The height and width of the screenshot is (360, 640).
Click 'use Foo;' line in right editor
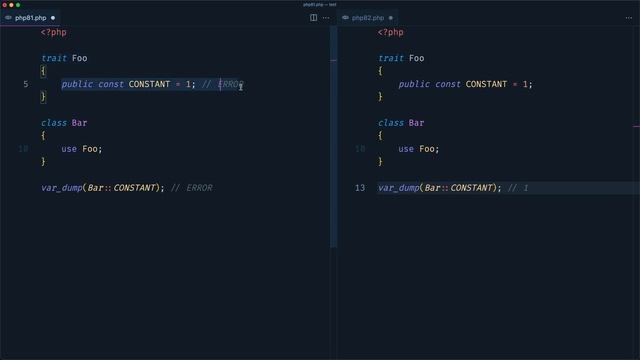tap(419, 149)
